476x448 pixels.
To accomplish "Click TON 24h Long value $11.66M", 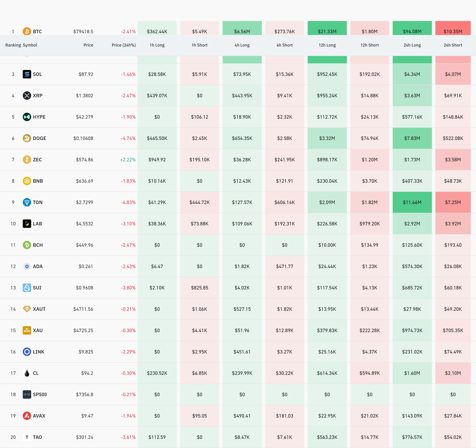I will [x=412, y=202].
